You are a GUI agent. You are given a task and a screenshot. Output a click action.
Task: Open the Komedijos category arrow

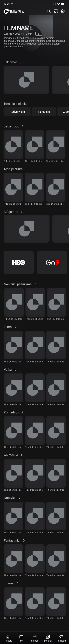[x=22, y=412]
